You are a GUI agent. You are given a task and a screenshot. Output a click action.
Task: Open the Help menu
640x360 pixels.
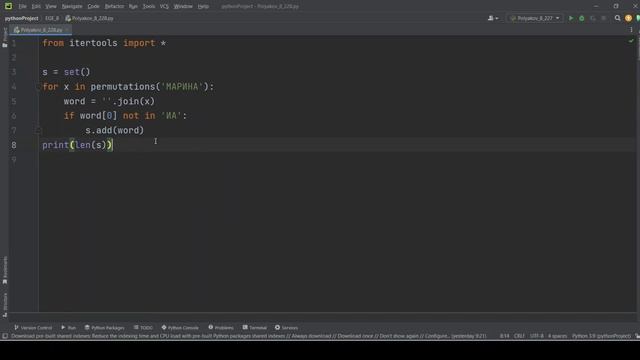tap(203, 7)
